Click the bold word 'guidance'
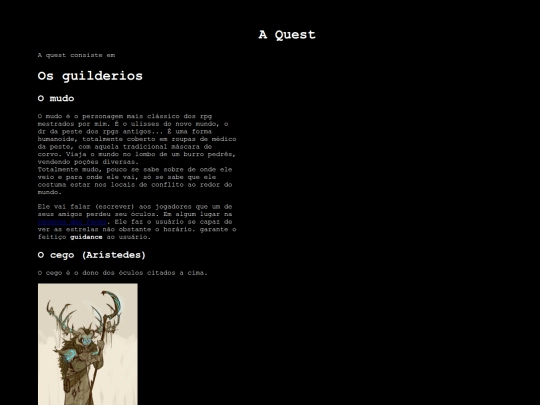The height and width of the screenshot is (405, 540). point(86,237)
